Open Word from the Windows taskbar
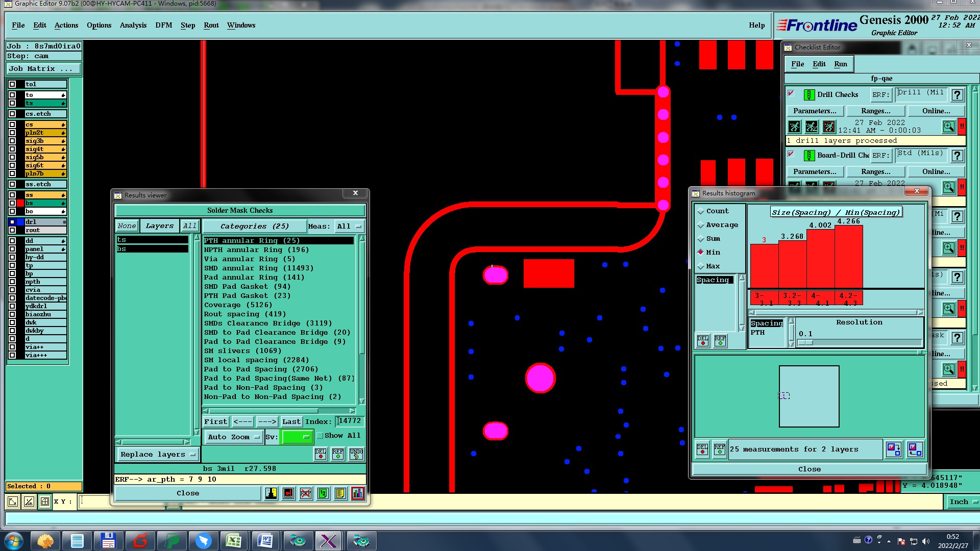 coord(265,541)
